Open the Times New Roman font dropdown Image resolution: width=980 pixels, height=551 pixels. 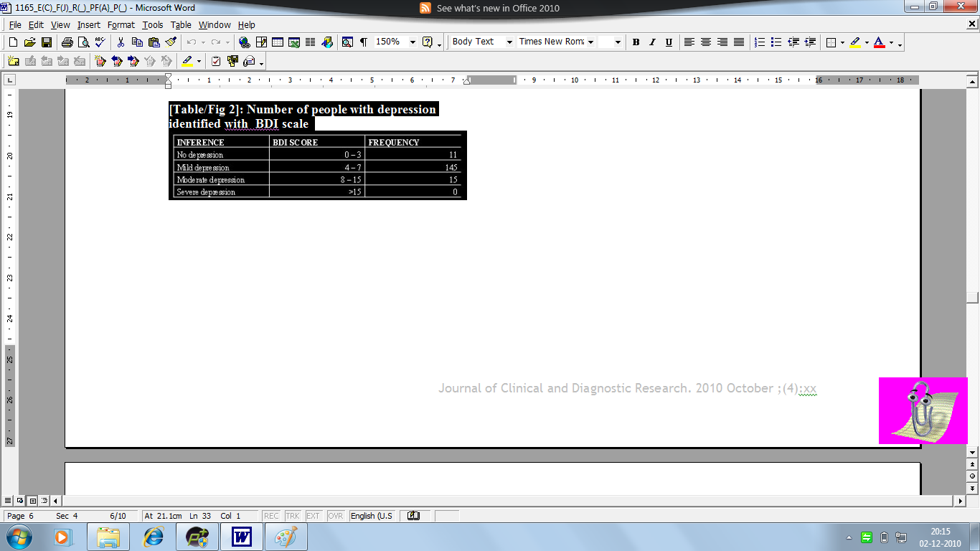click(x=590, y=42)
